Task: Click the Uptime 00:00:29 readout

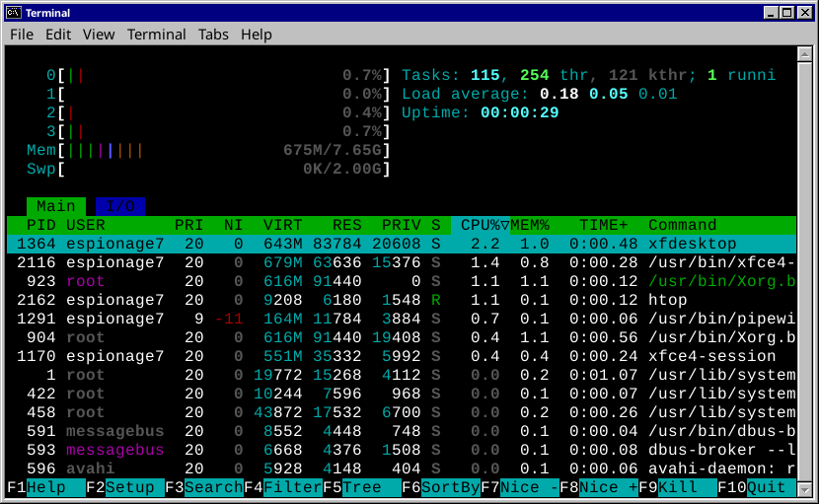Action: 520,112
